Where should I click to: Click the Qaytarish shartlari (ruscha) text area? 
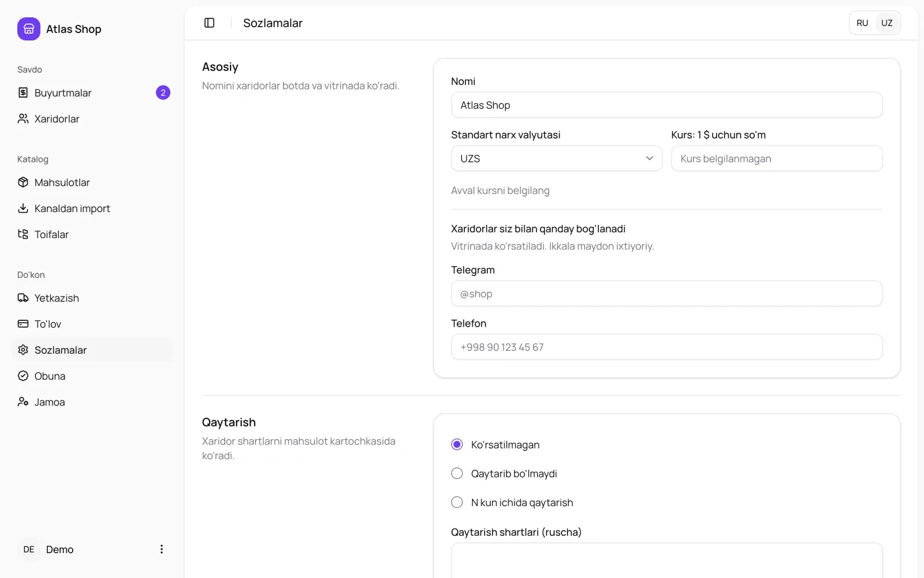[x=666, y=560]
